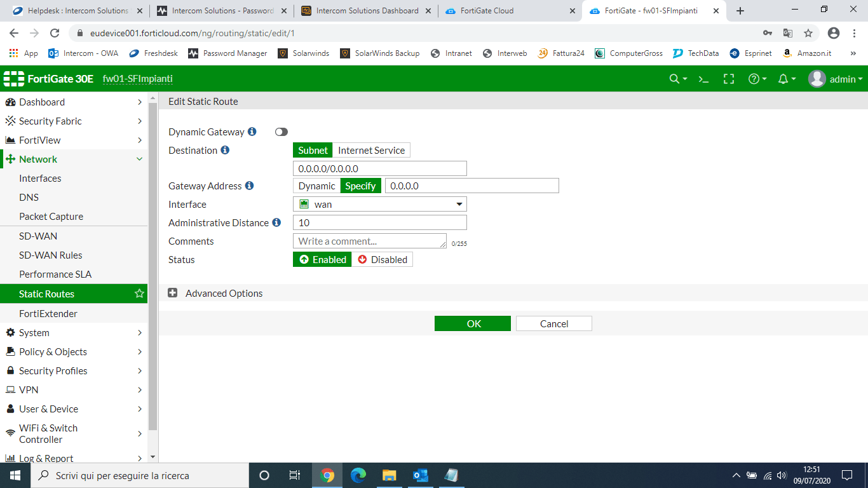Click info icon next to Dynamic Gateway

(x=252, y=132)
